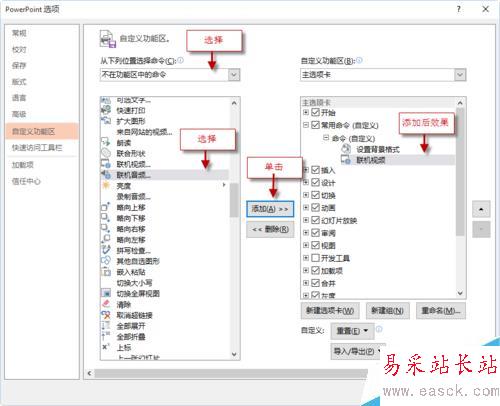
Task: Open the 亮度 submenu arrow
Action: [224, 185]
